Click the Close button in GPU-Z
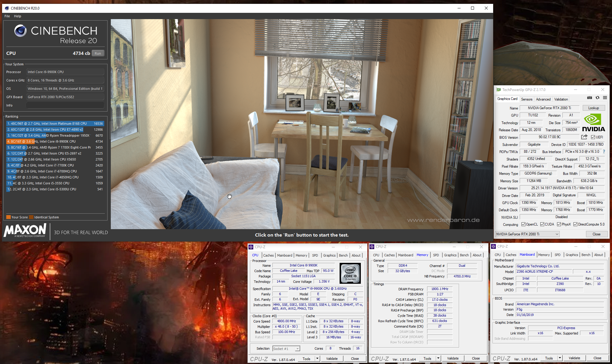 (x=596, y=234)
